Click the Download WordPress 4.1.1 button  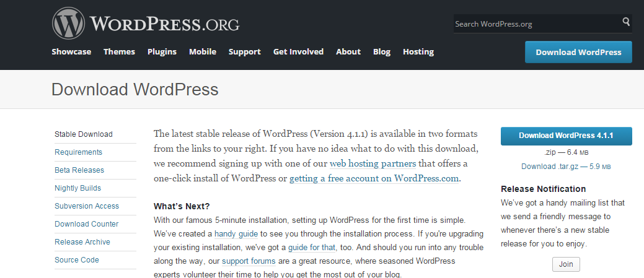(x=566, y=136)
